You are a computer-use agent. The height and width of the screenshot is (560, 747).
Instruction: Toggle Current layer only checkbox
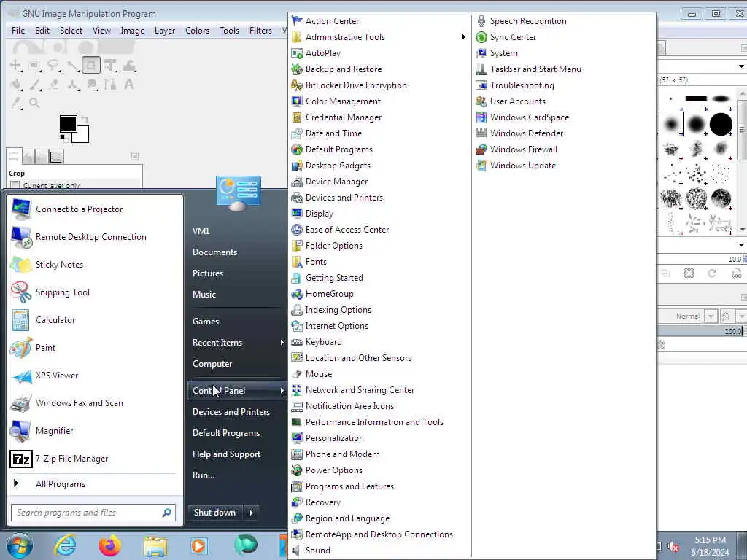(15, 185)
